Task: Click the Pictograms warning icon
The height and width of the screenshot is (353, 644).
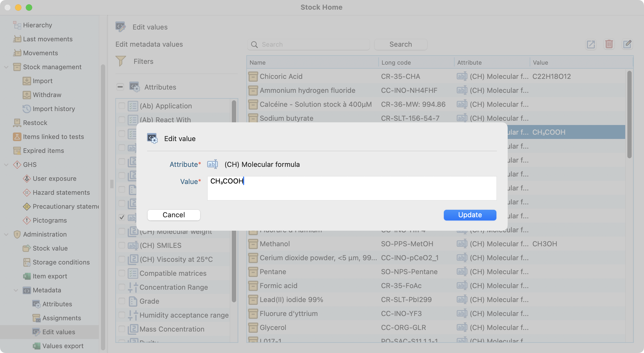Action: pos(27,220)
